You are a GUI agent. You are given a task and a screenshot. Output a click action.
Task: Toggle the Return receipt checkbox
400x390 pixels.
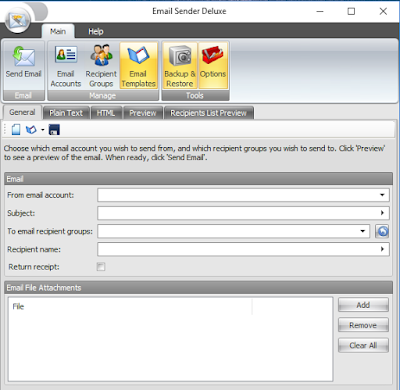point(101,267)
